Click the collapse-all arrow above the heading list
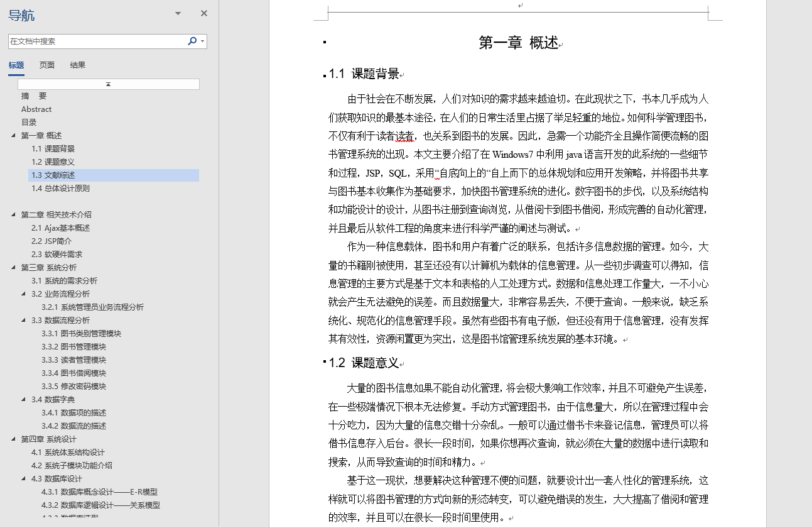Image resolution: width=812 pixels, height=528 pixels. pos(108,83)
